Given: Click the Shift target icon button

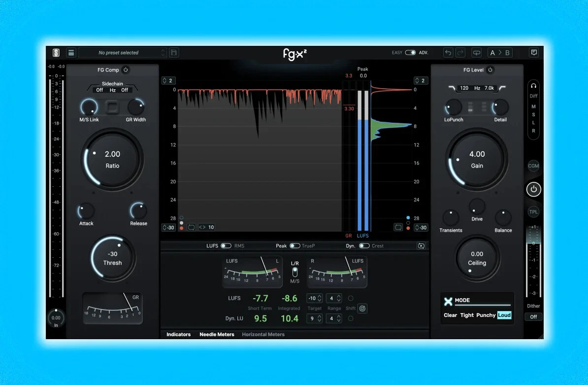Looking at the screenshot, I should [362, 309].
